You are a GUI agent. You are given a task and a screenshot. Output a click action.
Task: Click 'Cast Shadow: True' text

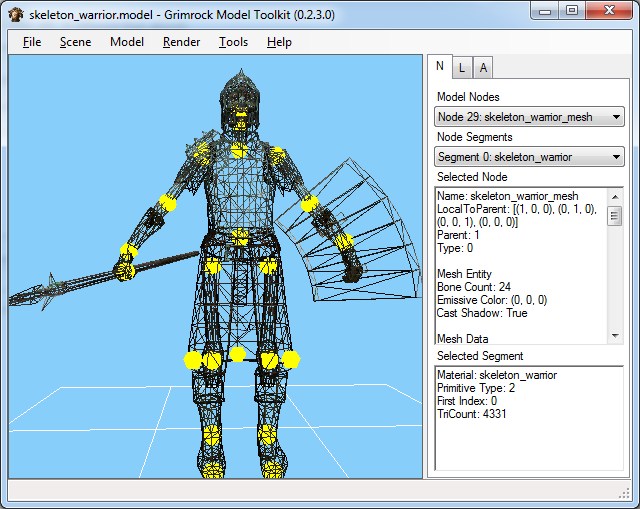coord(482,313)
